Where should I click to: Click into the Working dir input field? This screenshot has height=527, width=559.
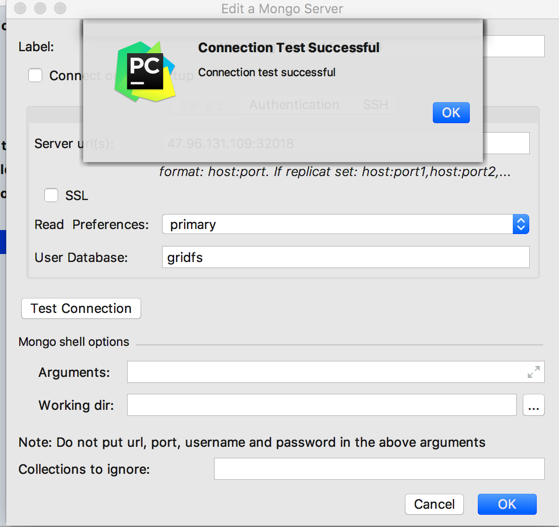point(322,405)
